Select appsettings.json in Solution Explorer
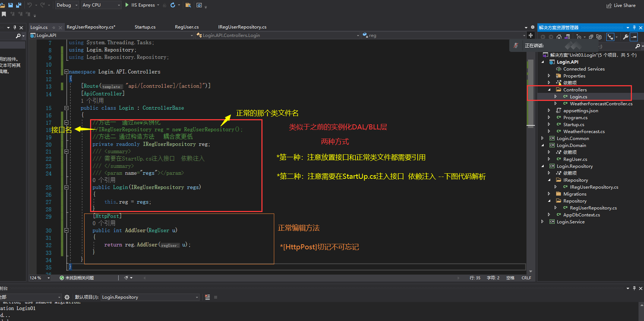Image resolution: width=644 pixels, height=321 pixels. click(x=580, y=111)
